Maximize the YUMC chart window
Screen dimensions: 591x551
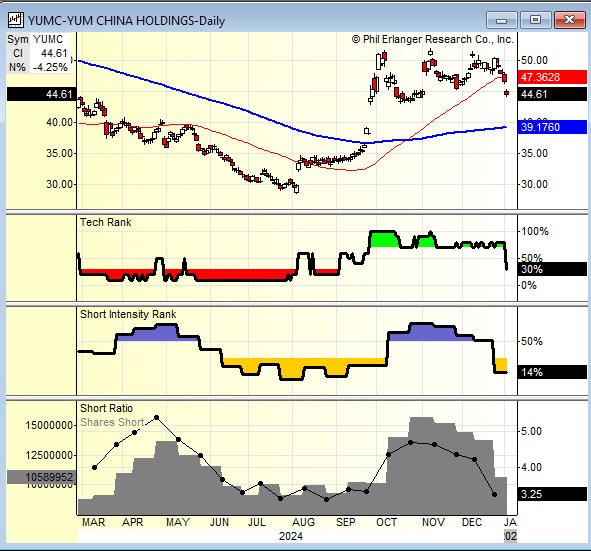point(535,20)
